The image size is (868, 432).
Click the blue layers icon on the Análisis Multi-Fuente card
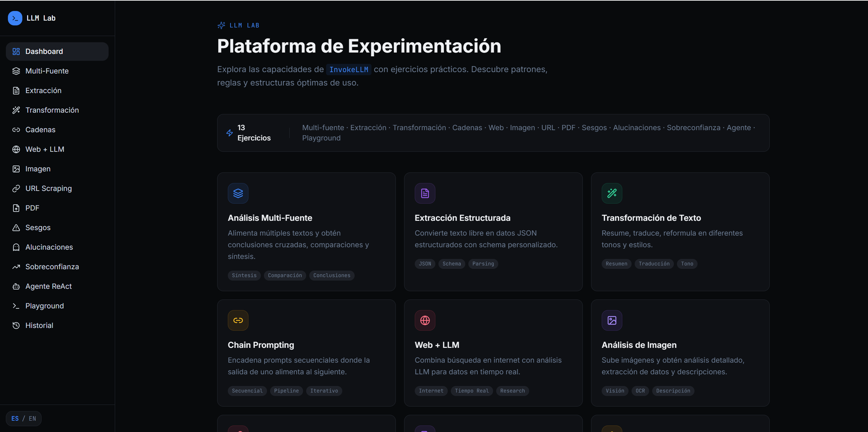(238, 193)
